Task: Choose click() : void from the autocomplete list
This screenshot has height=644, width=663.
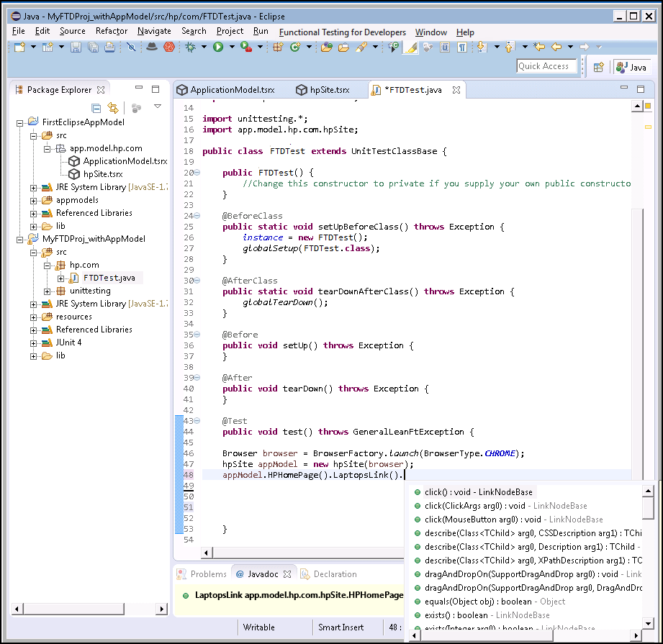Action: 478,492
